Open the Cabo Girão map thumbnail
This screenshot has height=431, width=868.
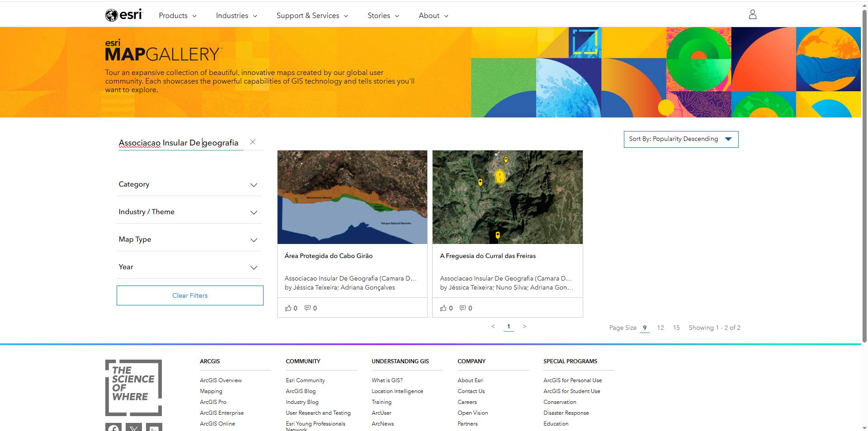click(352, 197)
